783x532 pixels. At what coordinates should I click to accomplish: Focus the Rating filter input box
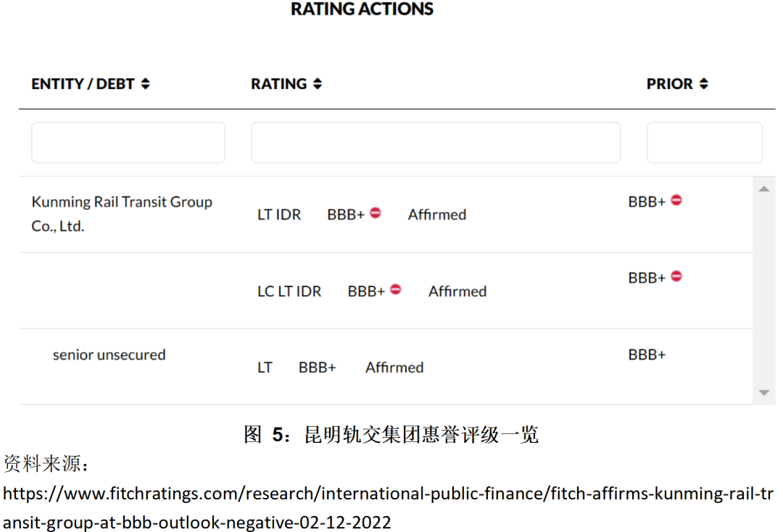click(435, 142)
